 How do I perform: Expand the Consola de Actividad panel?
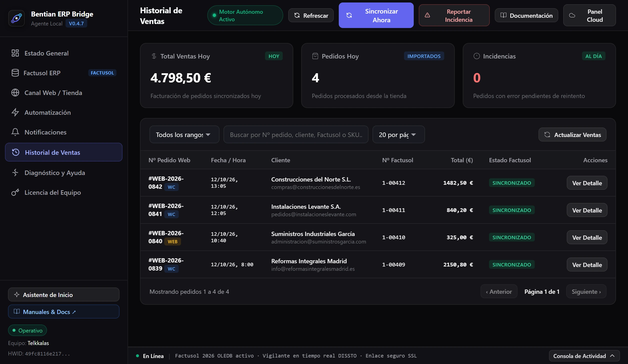(584, 356)
